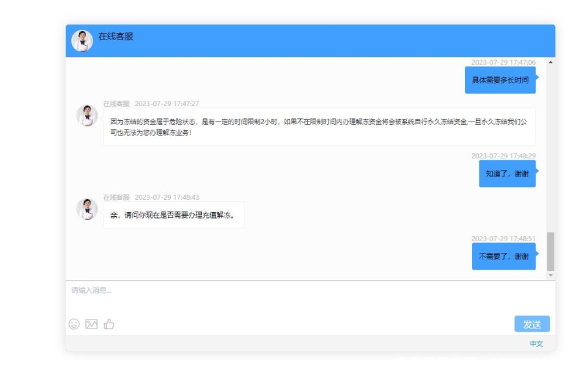The width and height of the screenshot is (588, 388).
Task: Click the 是否需要办理充值解冻 agent message
Action: [x=173, y=215]
